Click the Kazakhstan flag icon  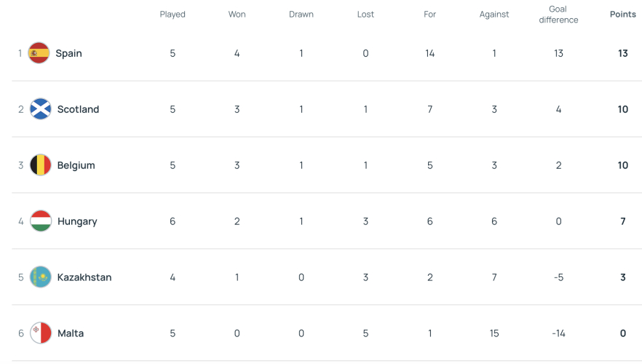(x=41, y=277)
